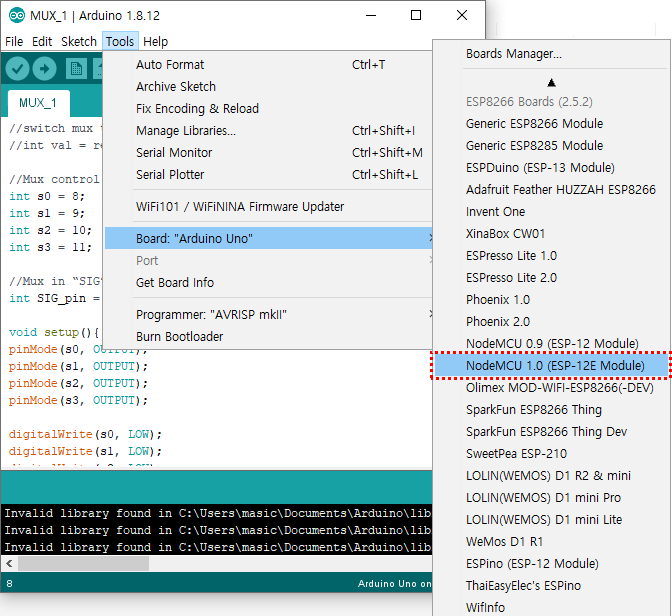The image size is (672, 616).
Task: Launch WiFi101 / WiFiNINA Firmware Updater
Action: tap(268, 207)
